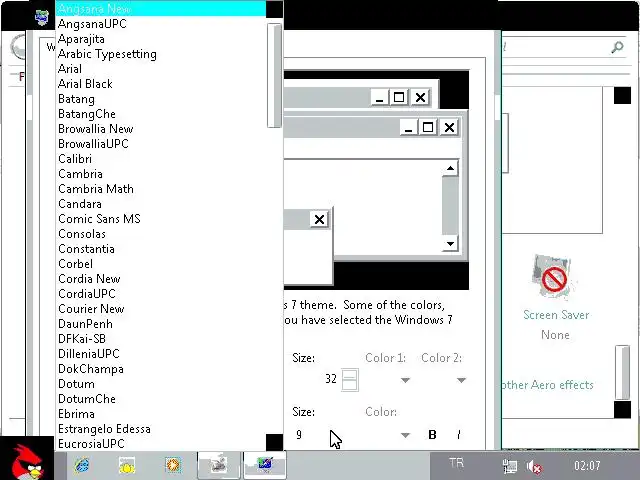Choose DaunPenh font
Screen dimensions: 640x480
coord(161,324)
